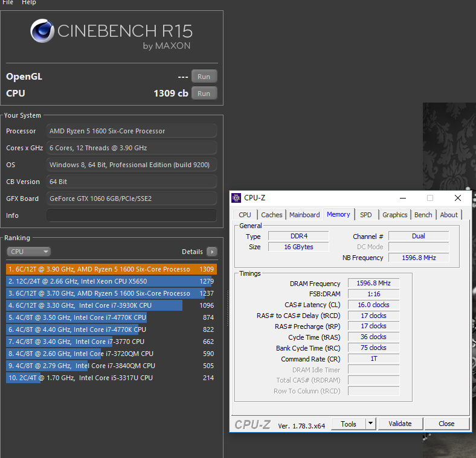Click the CPU-Z title bar app icon
The image size is (476, 458).
[236, 198]
